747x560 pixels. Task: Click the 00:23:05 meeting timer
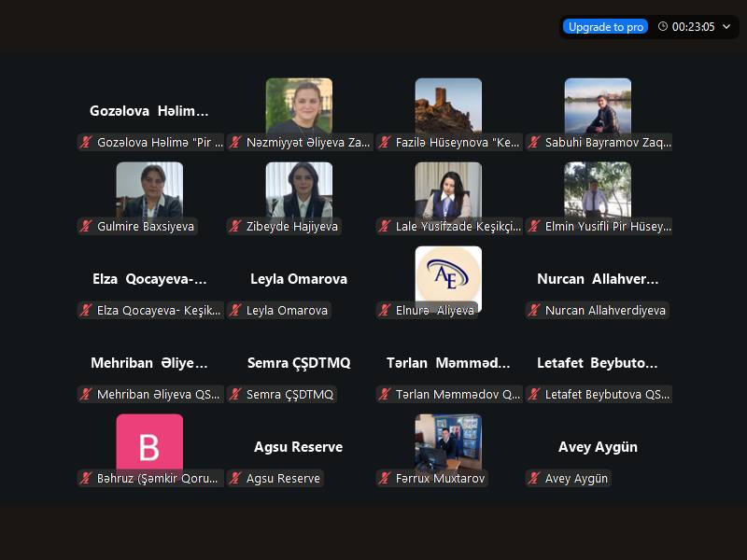tap(693, 27)
